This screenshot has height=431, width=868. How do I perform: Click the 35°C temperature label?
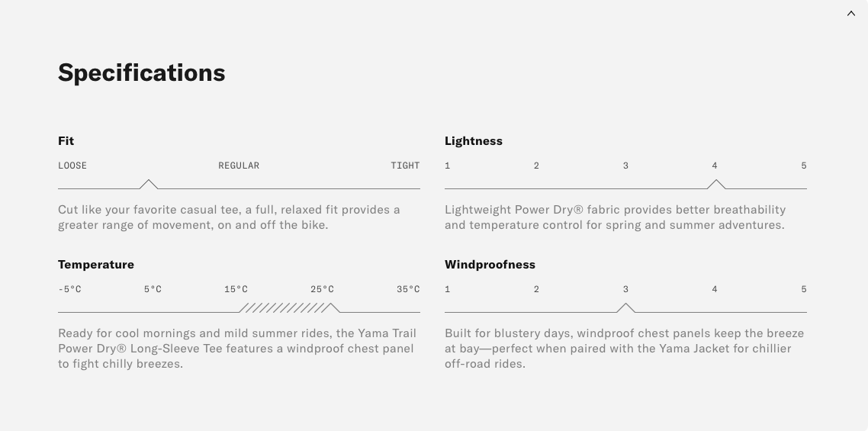coord(408,289)
